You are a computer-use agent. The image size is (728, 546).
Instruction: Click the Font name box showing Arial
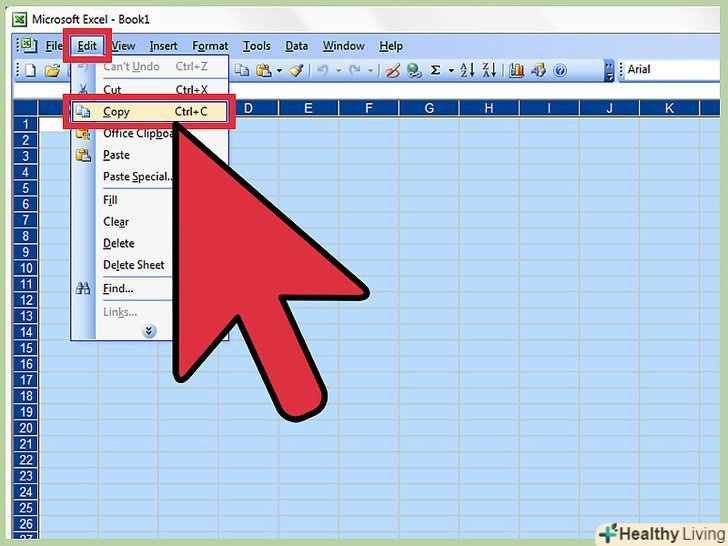(x=672, y=70)
